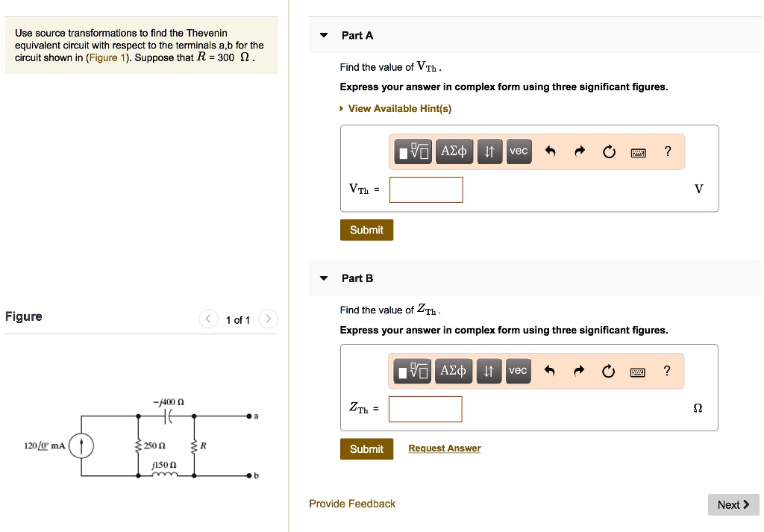
Task: Open Greek symbols menu in Part B toolbar
Action: [x=453, y=372]
